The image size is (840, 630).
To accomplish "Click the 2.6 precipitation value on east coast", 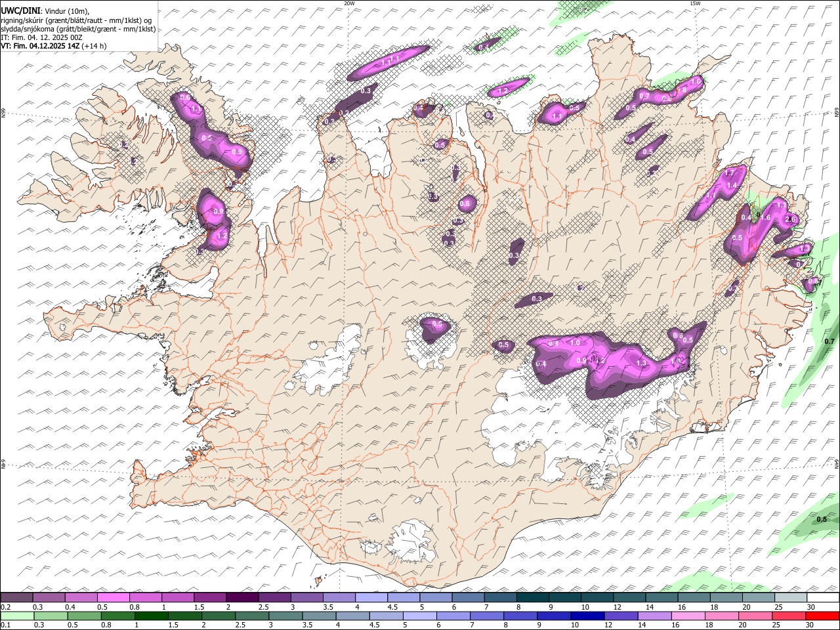I will coord(790,220).
